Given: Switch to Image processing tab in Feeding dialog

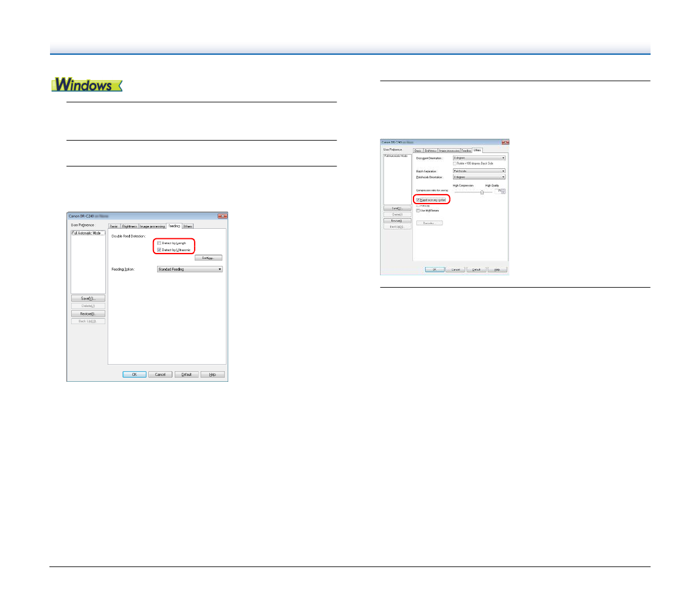Looking at the screenshot, I should tap(152, 226).
